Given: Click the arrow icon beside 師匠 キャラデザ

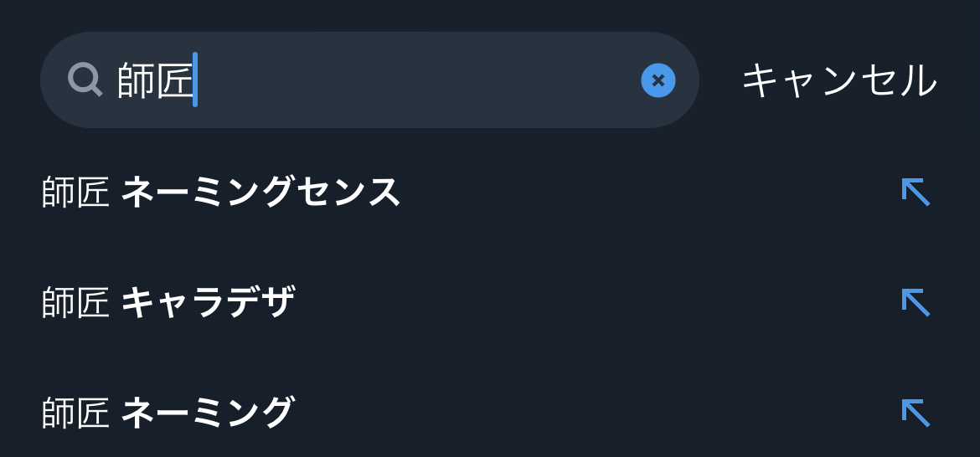Looking at the screenshot, I should click(x=916, y=302).
